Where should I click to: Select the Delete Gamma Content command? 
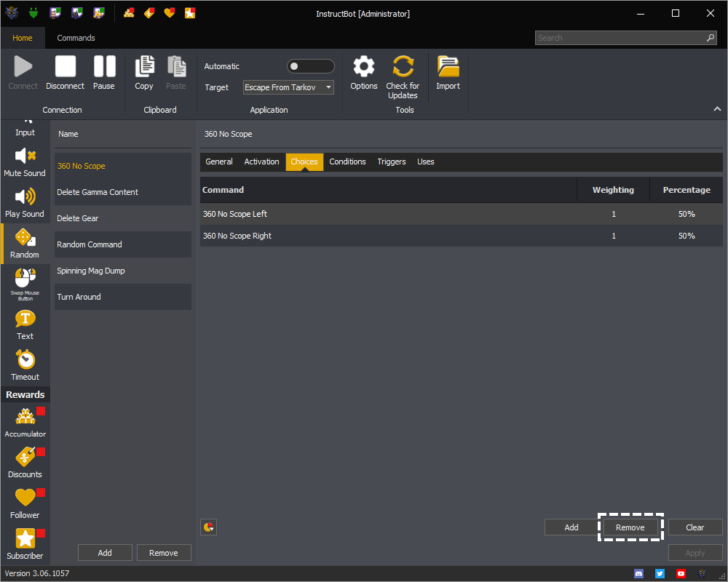123,192
